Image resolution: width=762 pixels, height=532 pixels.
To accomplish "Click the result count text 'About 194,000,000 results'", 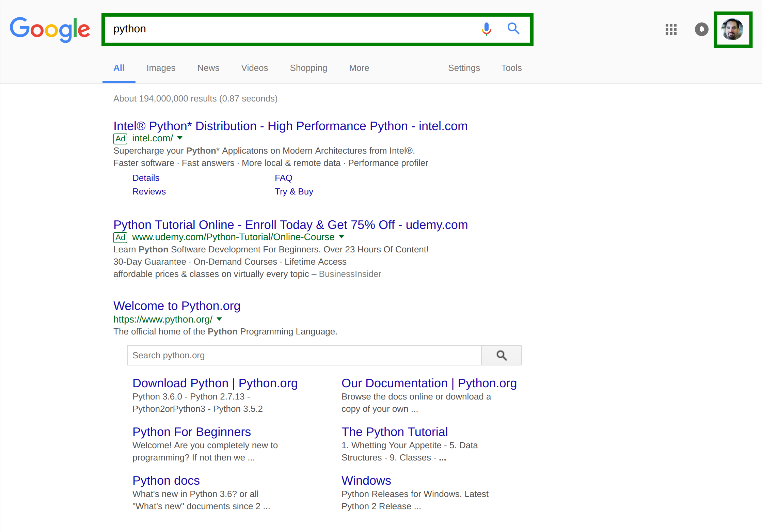I will (165, 98).
